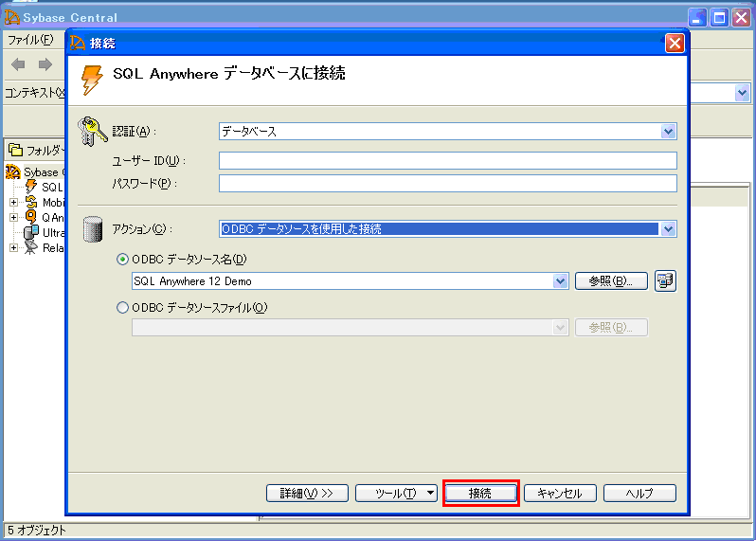Expand the SQL Anywhere 12 Demo data source dropdown
Image resolution: width=756 pixels, height=541 pixels.
(x=559, y=280)
